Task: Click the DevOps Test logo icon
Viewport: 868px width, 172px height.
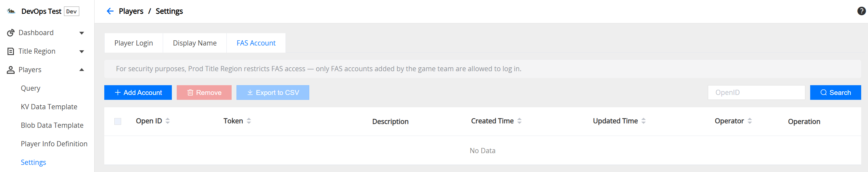Action: [x=11, y=11]
